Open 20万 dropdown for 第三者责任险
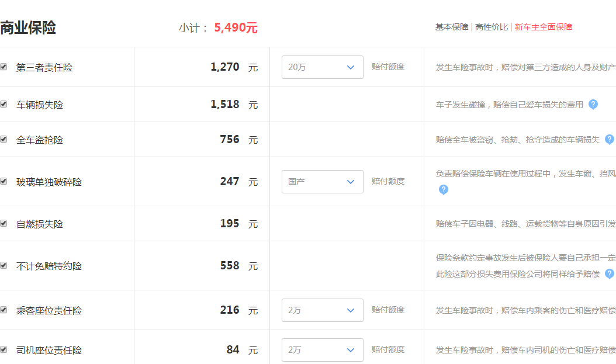This screenshot has height=364, width=616. (322, 67)
